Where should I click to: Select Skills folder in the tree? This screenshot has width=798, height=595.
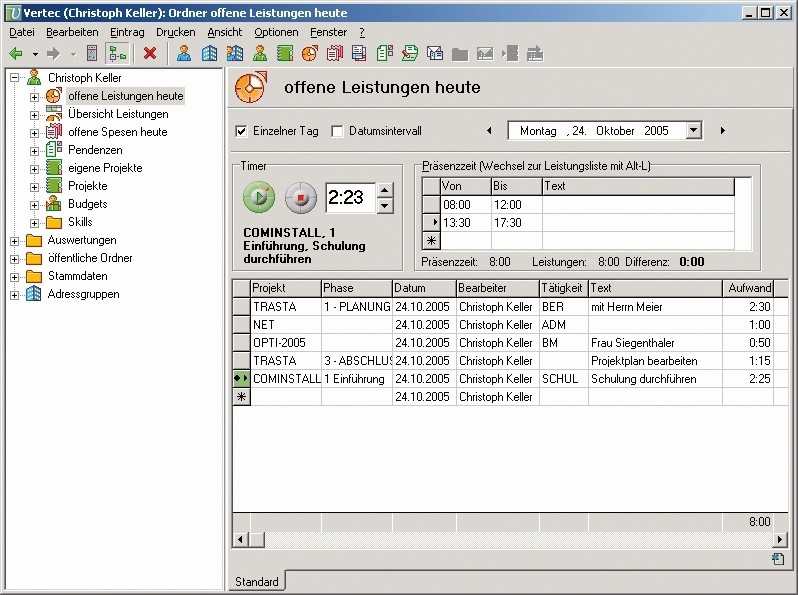click(80, 222)
